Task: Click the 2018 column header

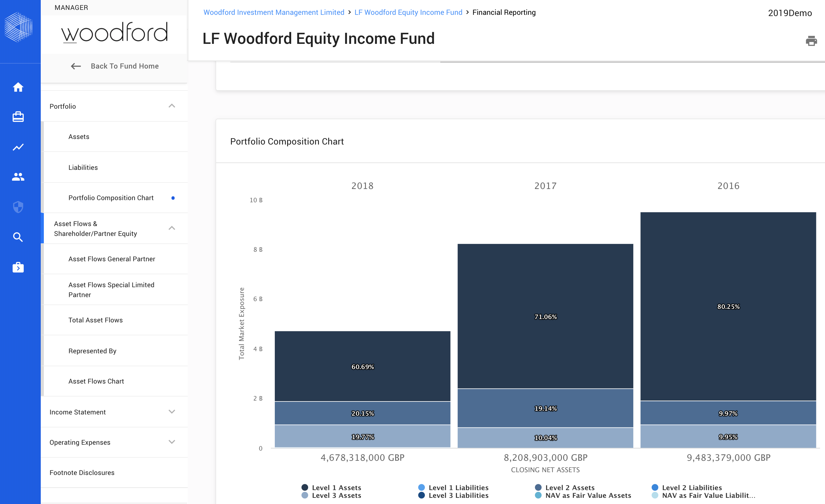Action: (362, 186)
